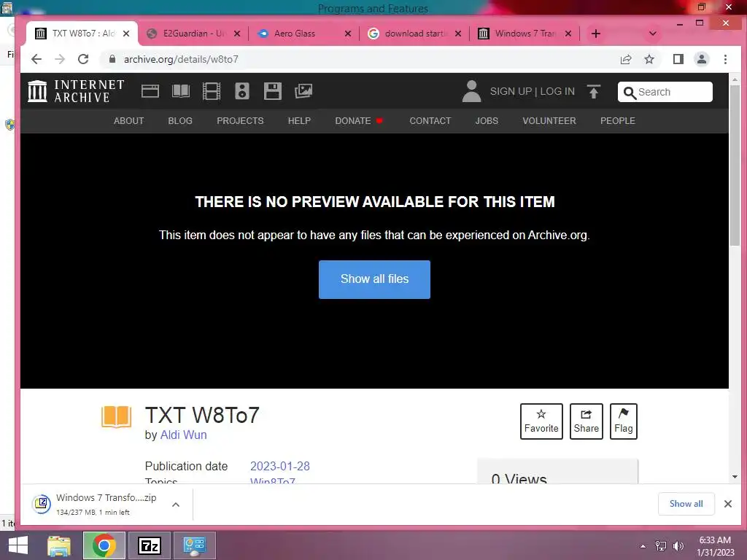
Task: Open the Audio speaker icon
Action: click(242, 91)
